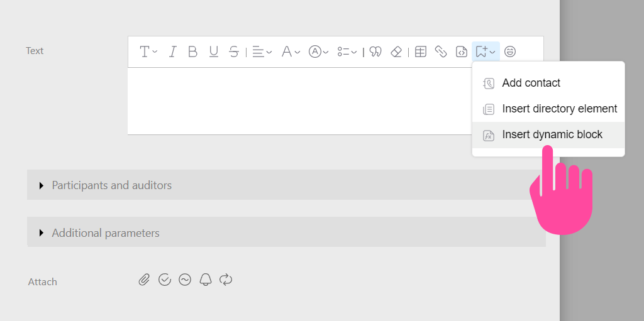This screenshot has height=321, width=644.
Task: Toggle italic text formatting
Action: click(x=172, y=52)
